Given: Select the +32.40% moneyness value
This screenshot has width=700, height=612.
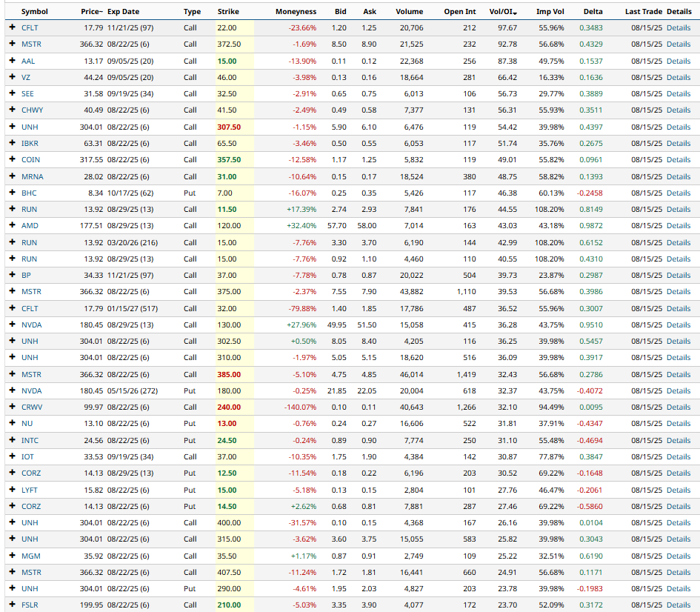Looking at the screenshot, I should [x=301, y=225].
